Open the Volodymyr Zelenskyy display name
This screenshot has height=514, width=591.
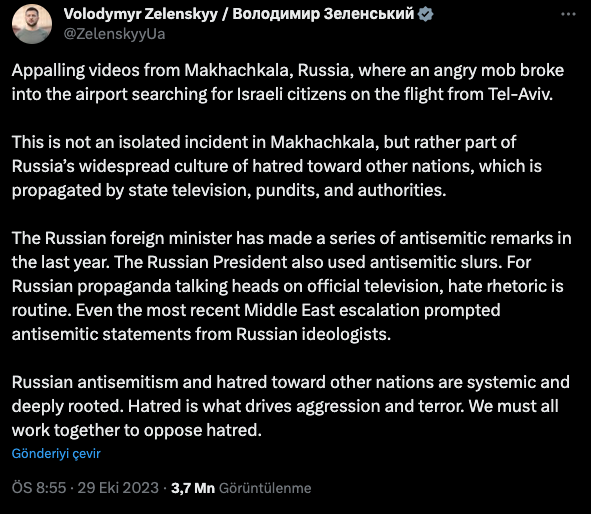141,14
